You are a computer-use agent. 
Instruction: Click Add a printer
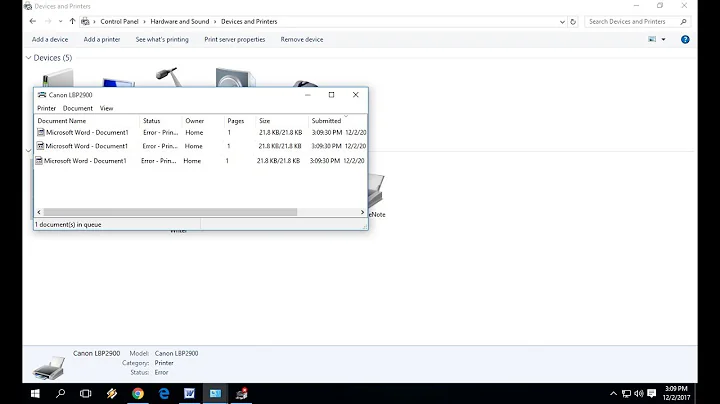(102, 39)
